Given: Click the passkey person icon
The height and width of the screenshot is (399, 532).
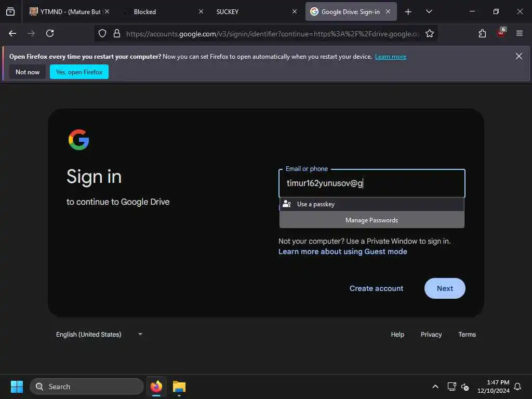Looking at the screenshot, I should pyautogui.click(x=287, y=204).
